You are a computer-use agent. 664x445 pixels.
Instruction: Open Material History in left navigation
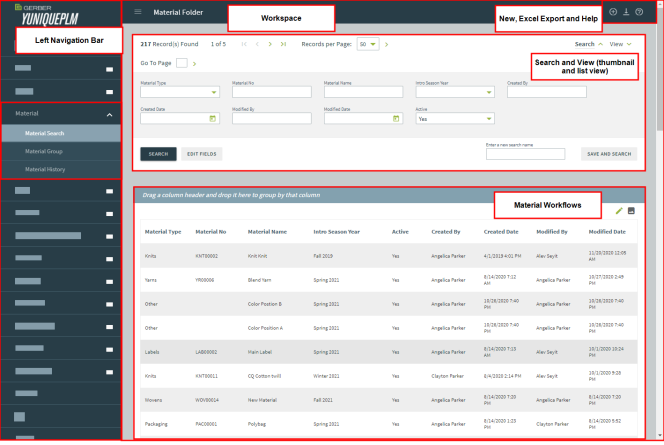coord(47,169)
